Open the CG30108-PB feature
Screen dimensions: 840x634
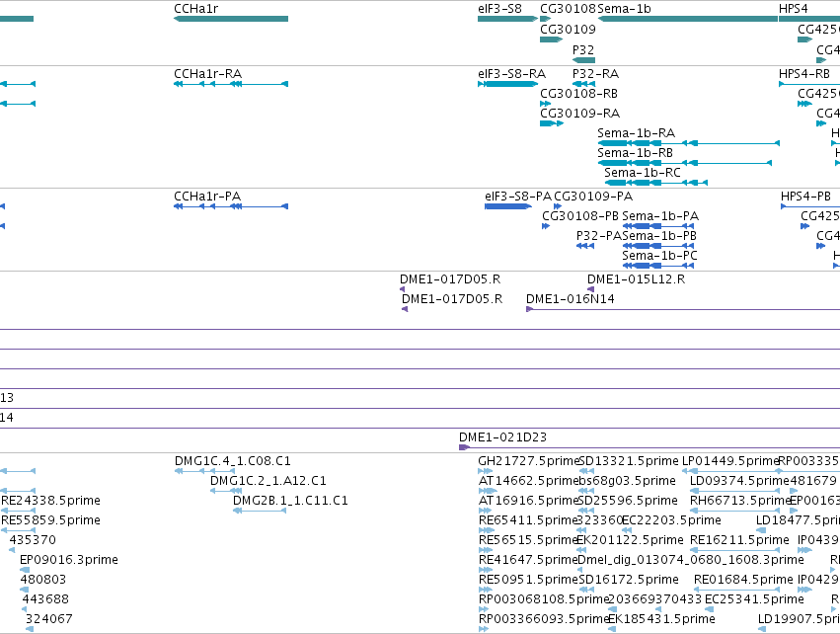point(546,226)
